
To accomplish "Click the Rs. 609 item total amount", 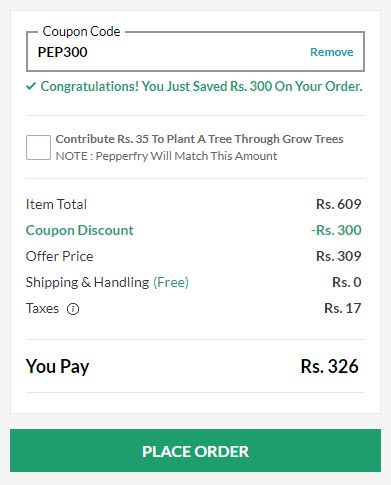I will 339,204.
